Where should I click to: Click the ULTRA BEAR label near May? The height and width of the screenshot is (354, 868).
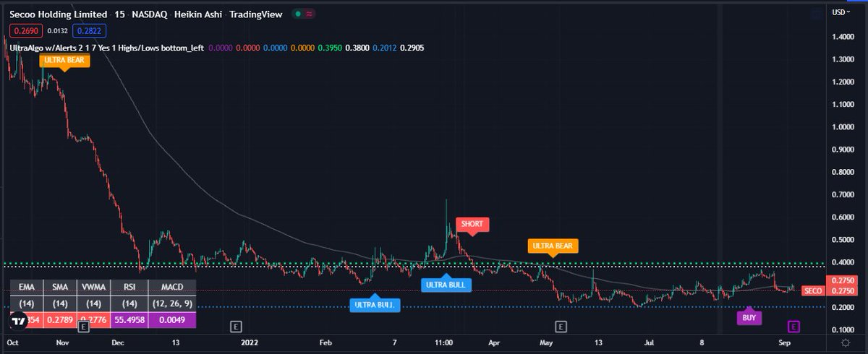553,246
